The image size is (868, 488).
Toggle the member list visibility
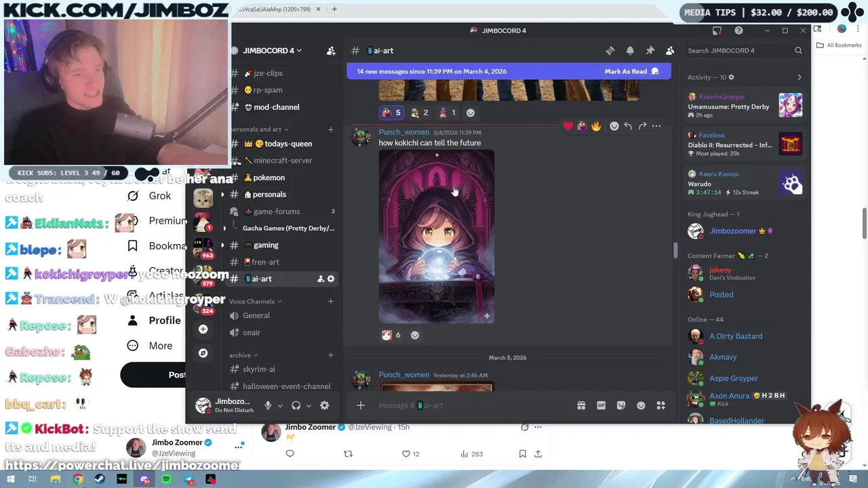click(670, 51)
